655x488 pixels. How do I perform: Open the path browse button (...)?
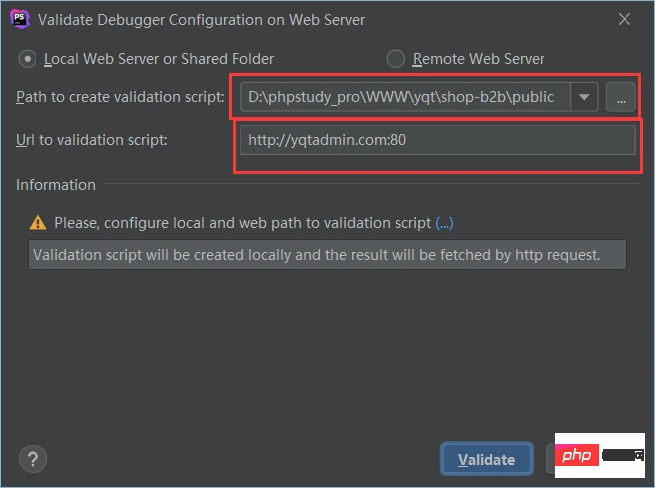pos(620,97)
